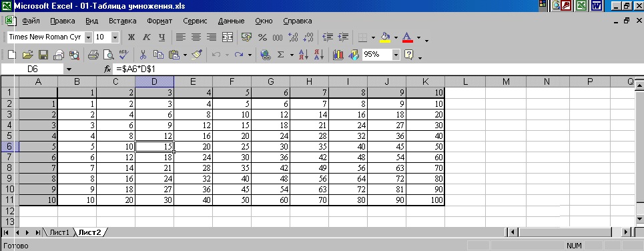Launch the Chart Wizard
This screenshot has width=644, height=251.
click(338, 55)
